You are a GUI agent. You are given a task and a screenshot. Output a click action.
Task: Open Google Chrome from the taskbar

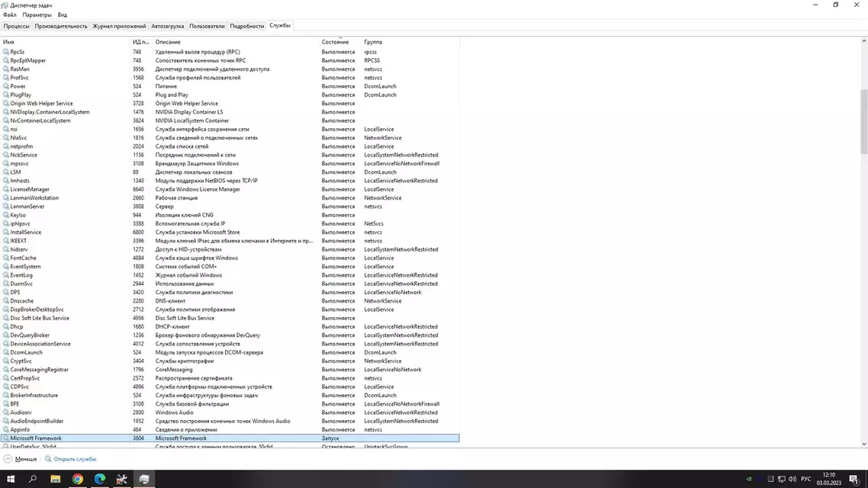[x=78, y=479]
